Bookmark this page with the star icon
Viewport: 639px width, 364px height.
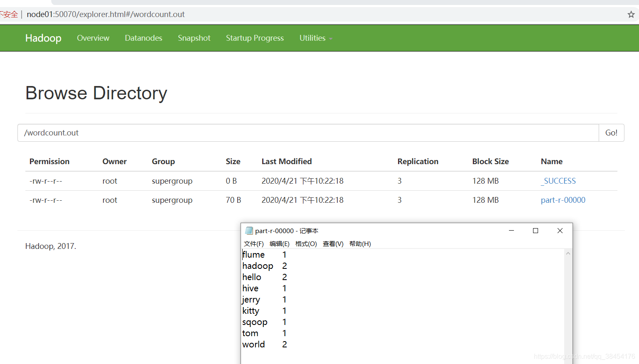tap(631, 15)
